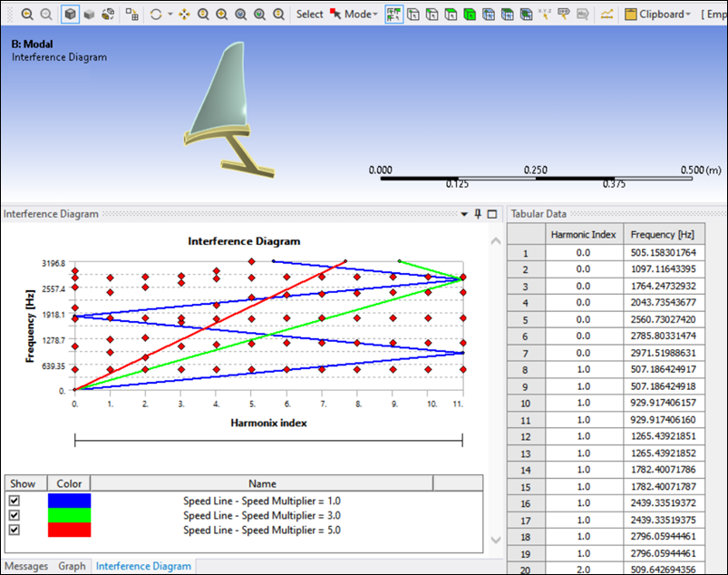Viewport: 728px width, 575px height.
Task: Click the green-filled body select icon
Action: (470, 15)
